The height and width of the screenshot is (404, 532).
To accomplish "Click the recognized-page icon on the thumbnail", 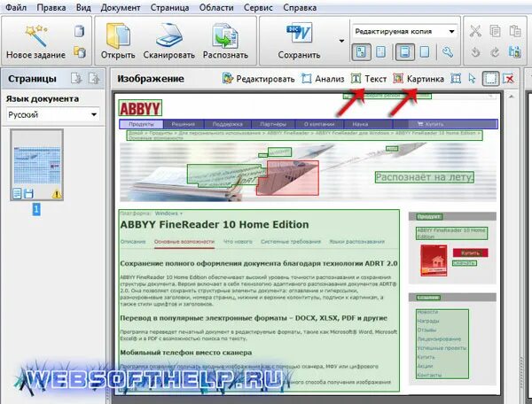I will (17, 194).
